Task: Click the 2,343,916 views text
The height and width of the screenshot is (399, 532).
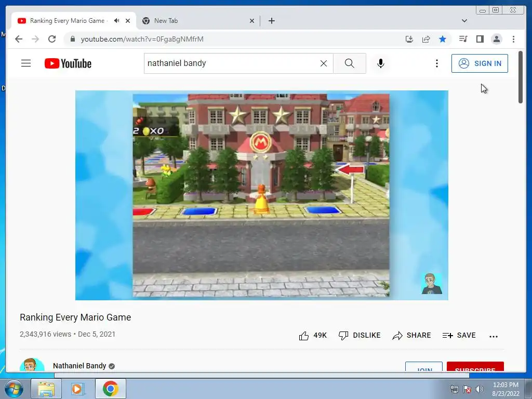Action: click(46, 334)
